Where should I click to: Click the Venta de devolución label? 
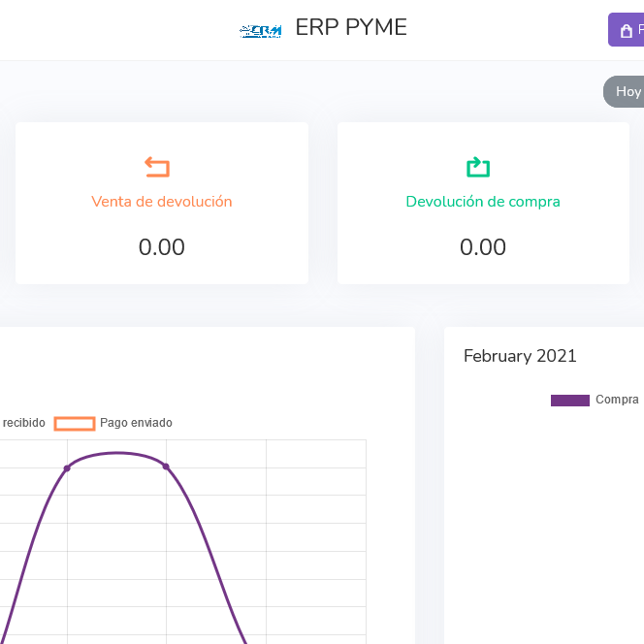coord(162,202)
